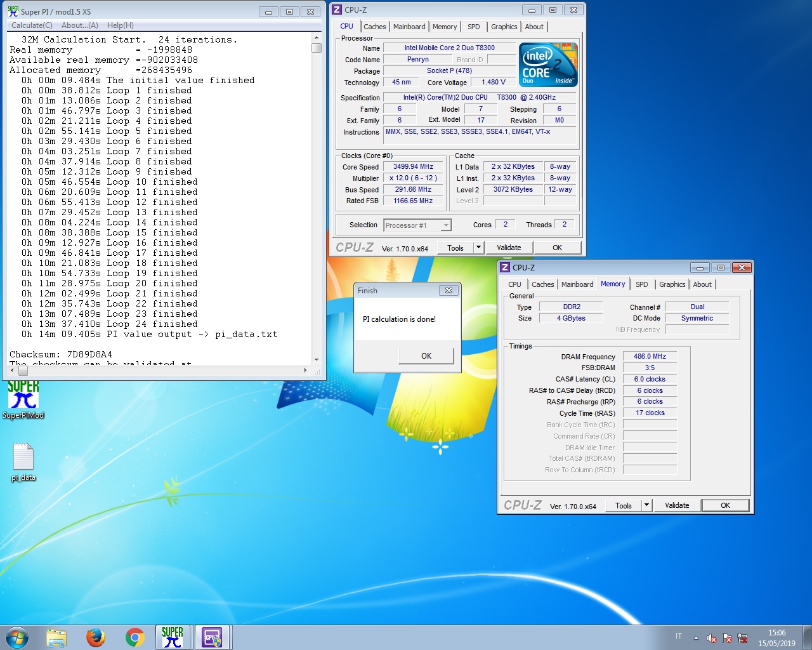
Task: Open the Calculate(C) menu in Super PI
Action: point(32,25)
